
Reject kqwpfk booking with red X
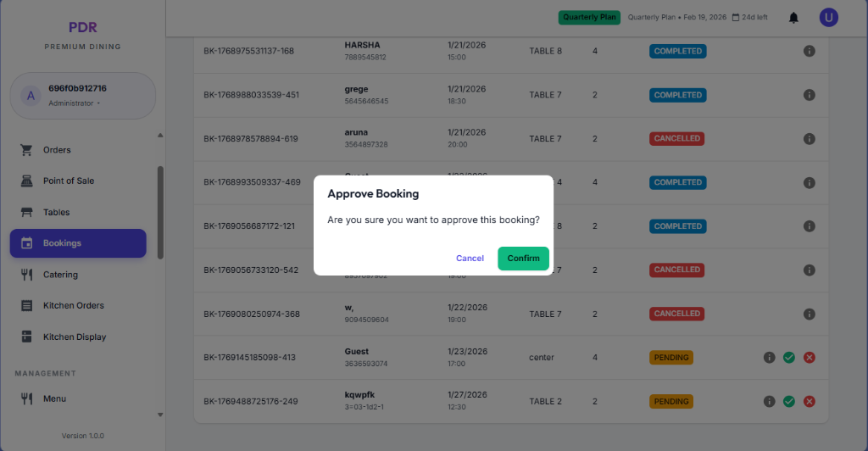[x=810, y=401]
